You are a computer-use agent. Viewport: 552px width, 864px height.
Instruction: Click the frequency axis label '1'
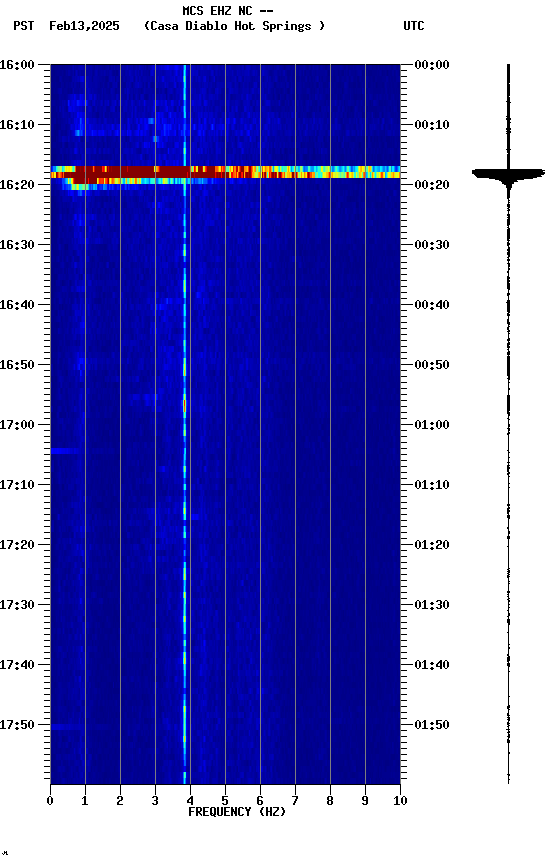coord(85,801)
